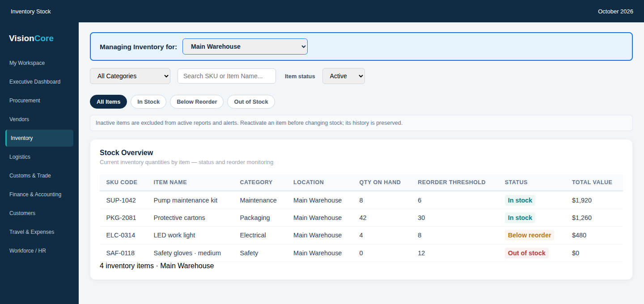Click the VisionCore logo

coord(31,38)
